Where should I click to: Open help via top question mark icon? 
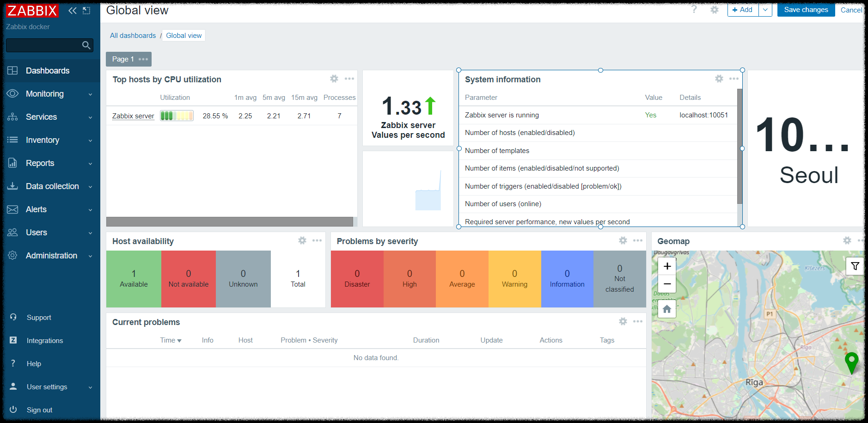[x=694, y=9]
